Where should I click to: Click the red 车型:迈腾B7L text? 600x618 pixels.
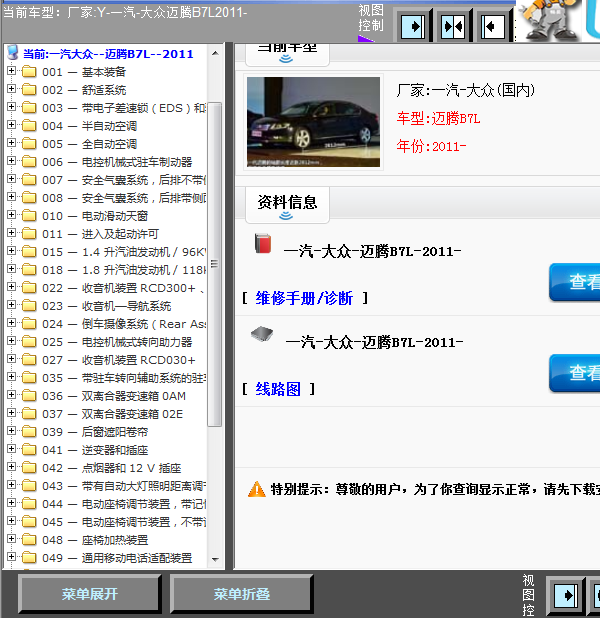point(438,118)
